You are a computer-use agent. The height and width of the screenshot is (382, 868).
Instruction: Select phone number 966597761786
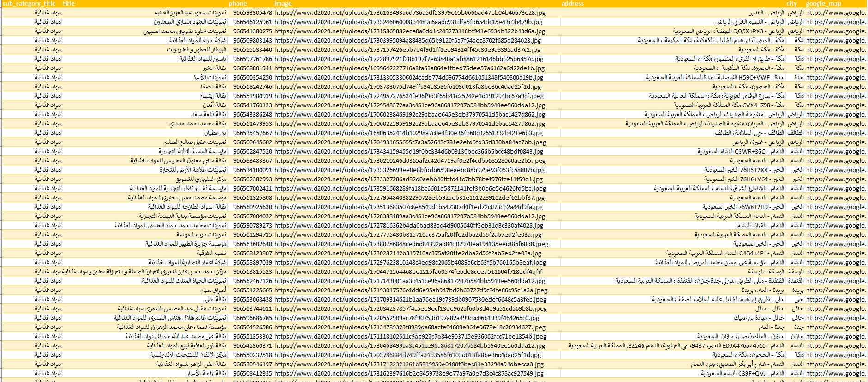coord(252,59)
